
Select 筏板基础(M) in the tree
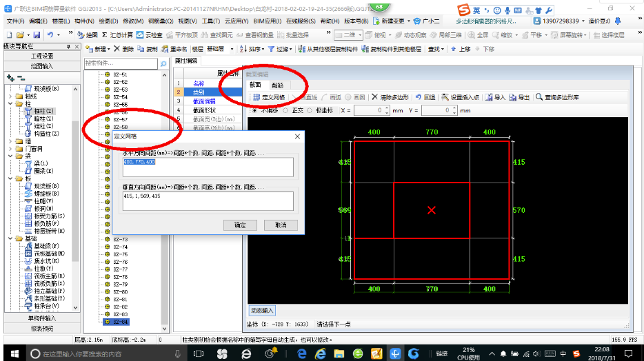pos(49,254)
